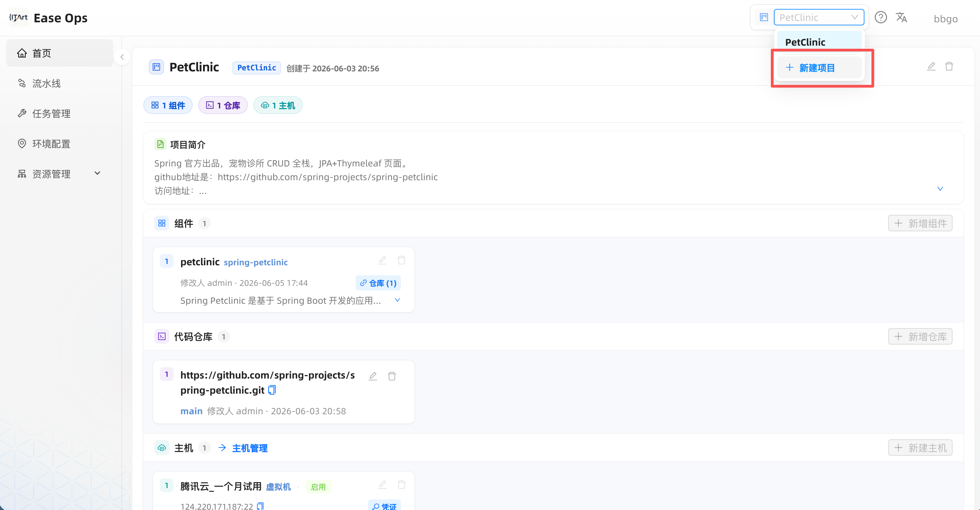The height and width of the screenshot is (510, 980).
Task: Open the PetClinic project selector dropdown
Action: tap(819, 17)
